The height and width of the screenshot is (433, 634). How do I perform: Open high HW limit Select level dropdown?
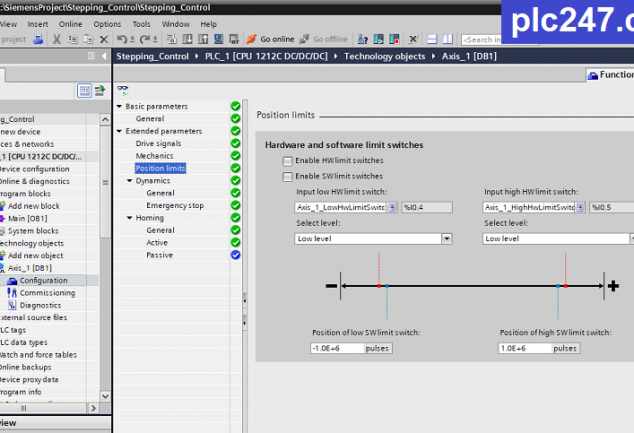click(632, 239)
